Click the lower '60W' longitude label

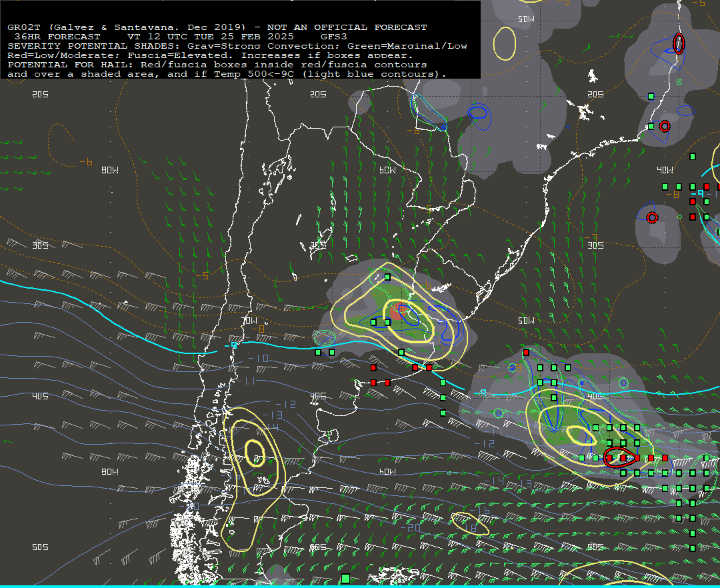387,471
